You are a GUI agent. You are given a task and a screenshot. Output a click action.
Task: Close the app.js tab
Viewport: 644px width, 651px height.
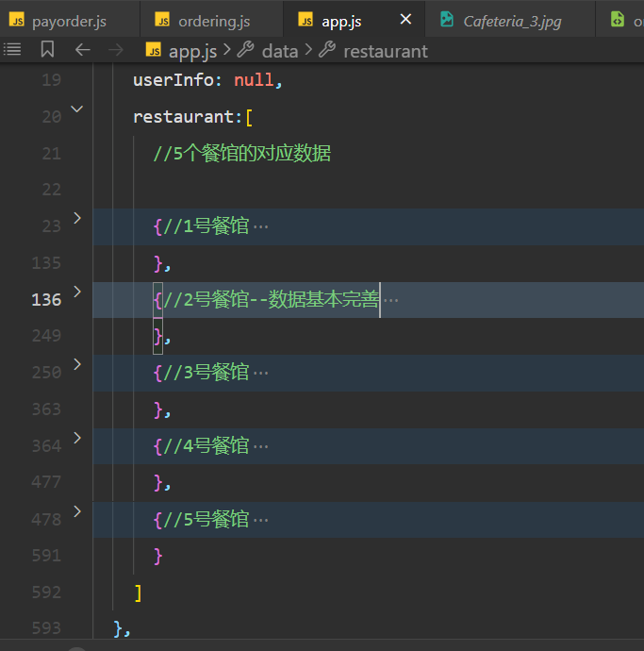405,19
